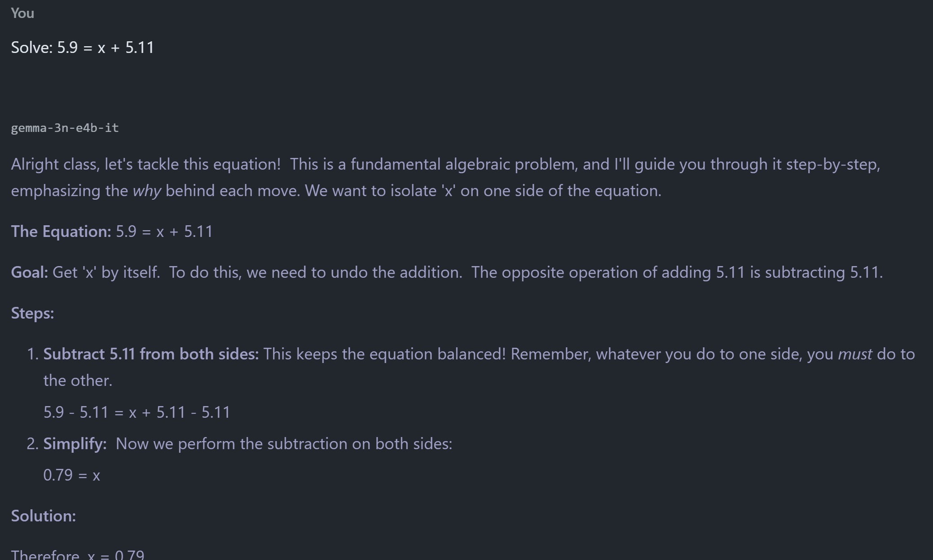Screen dimensions: 933x560
Task: Click bold "Subtract 5.11 from both sides:" text
Action: click(151, 354)
